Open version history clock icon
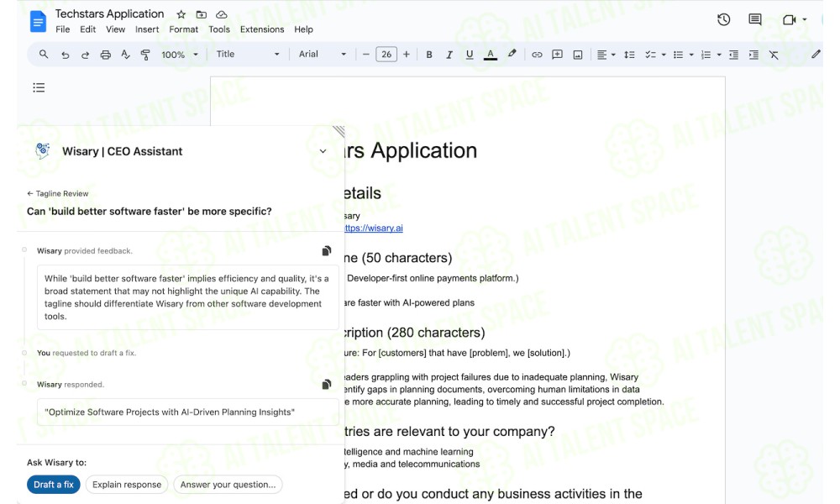This screenshot has height=504, width=840. 724,20
